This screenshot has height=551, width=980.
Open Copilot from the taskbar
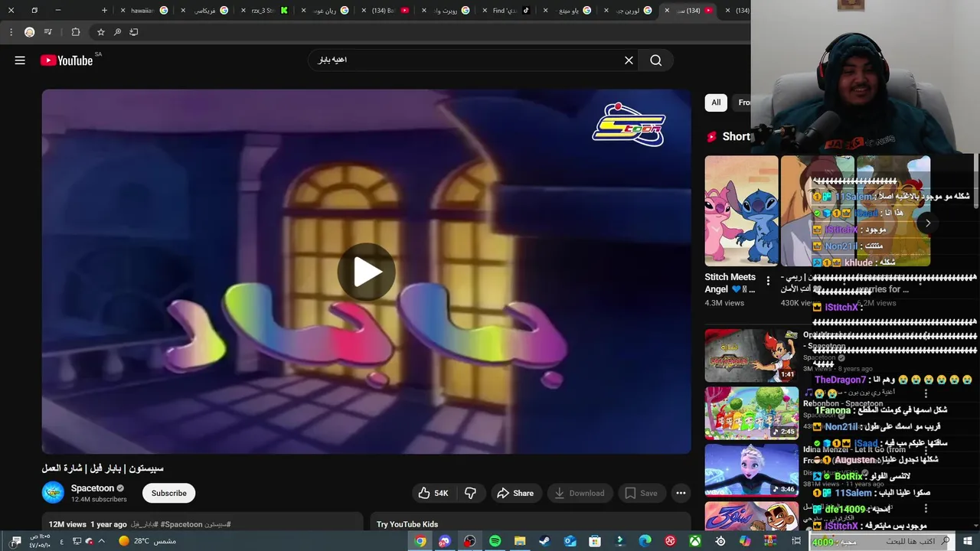point(745,541)
